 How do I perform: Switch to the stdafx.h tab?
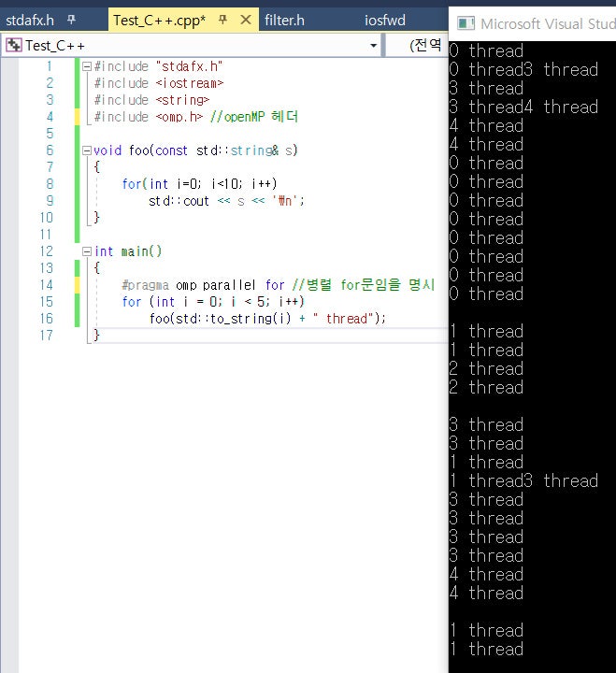[30, 21]
